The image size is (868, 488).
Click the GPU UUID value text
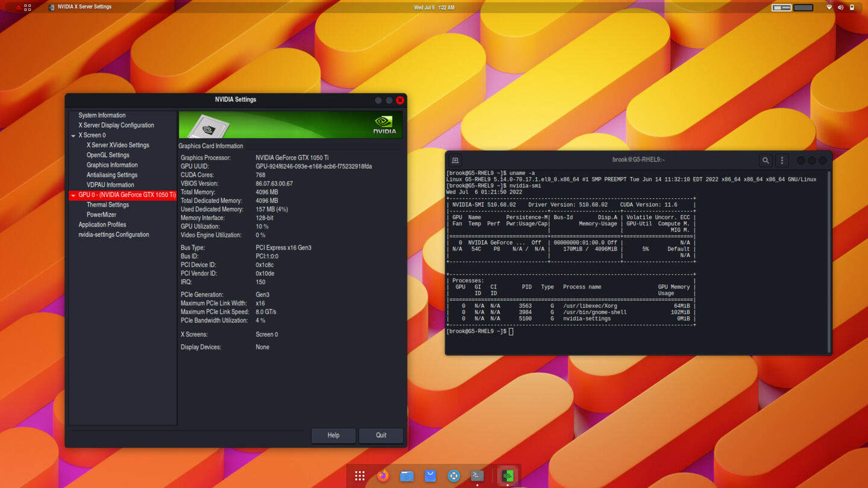tap(313, 166)
